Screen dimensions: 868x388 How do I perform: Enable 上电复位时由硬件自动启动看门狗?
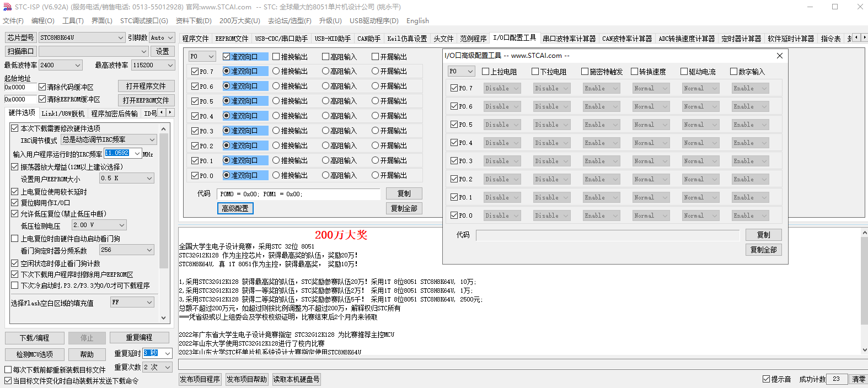coord(66,239)
